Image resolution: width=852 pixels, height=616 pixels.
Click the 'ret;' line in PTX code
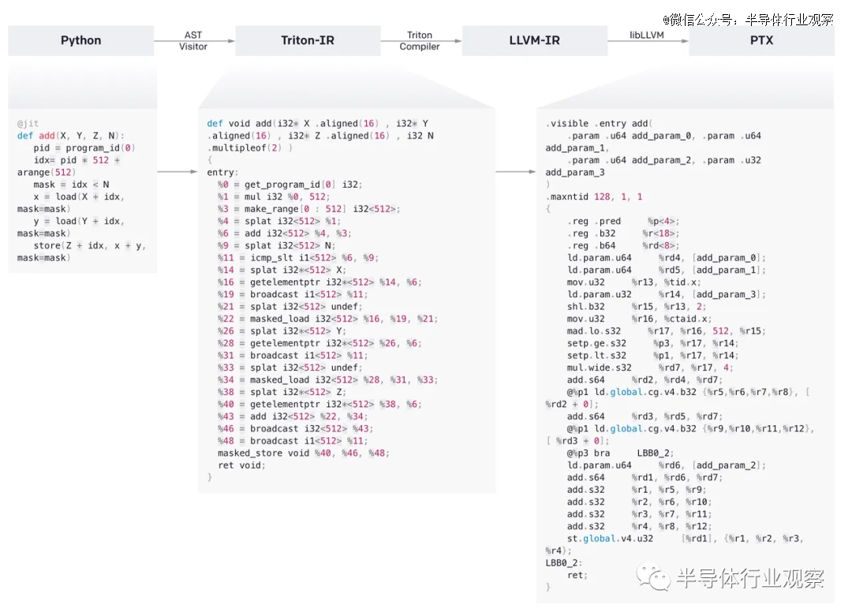click(x=577, y=575)
